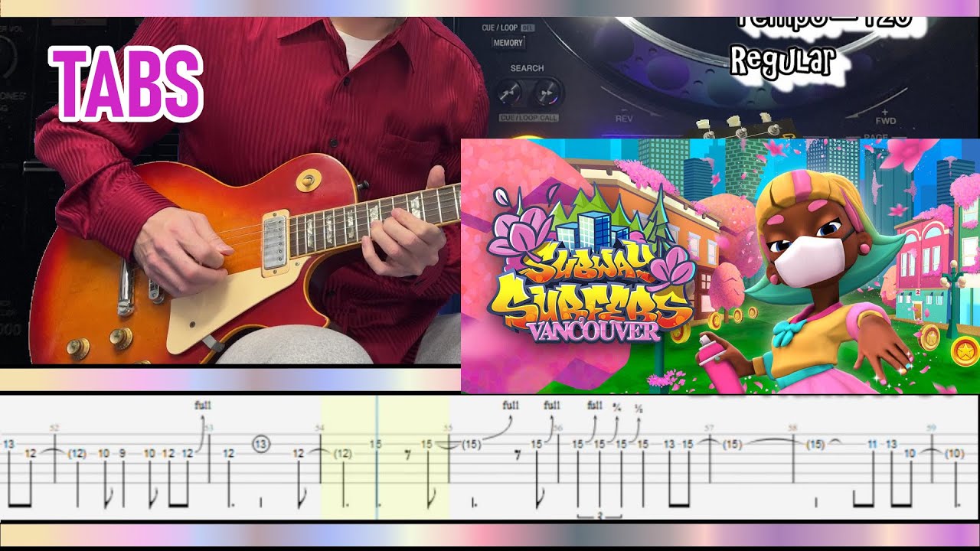Image resolution: width=980 pixels, height=551 pixels.
Task: Click the CUE/LOOP CALL label on deck
Action: pyautogui.click(x=528, y=118)
